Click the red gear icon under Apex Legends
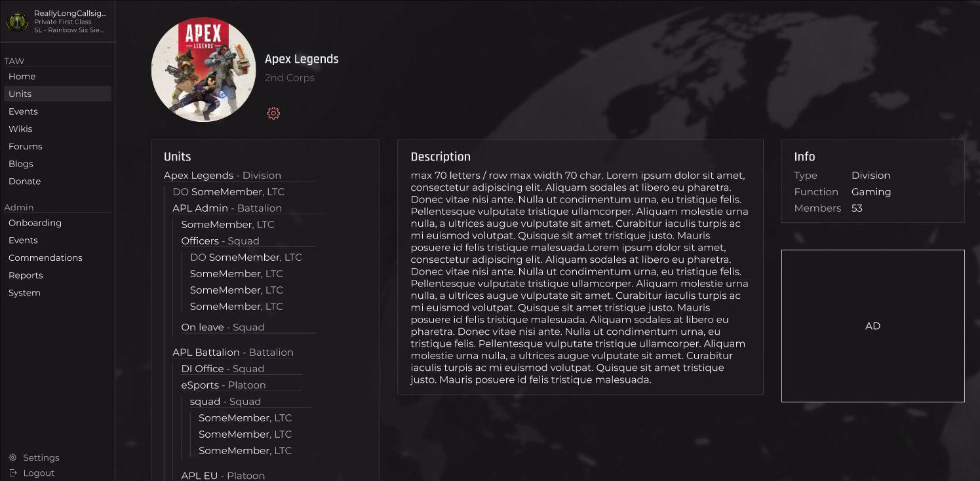The height and width of the screenshot is (481, 980). [273, 113]
